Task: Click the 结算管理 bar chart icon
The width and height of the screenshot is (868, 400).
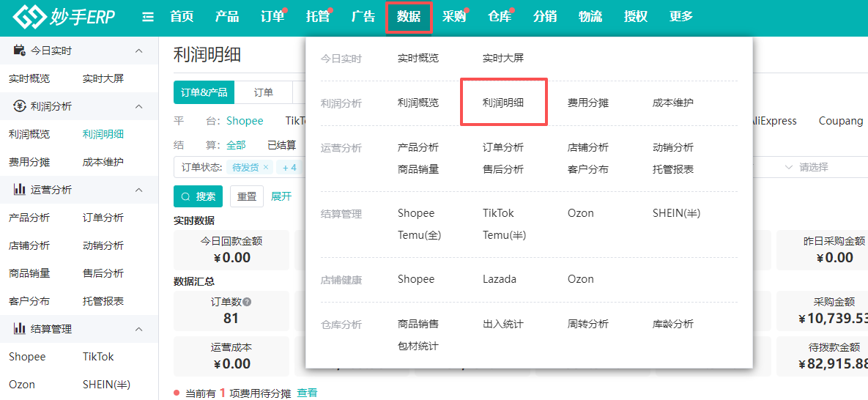Action: pos(19,329)
